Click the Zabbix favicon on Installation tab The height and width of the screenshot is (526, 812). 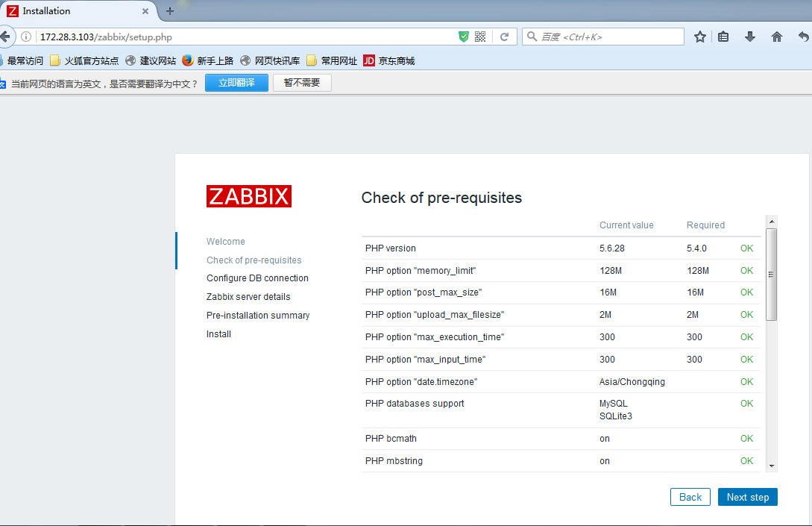click(13, 11)
